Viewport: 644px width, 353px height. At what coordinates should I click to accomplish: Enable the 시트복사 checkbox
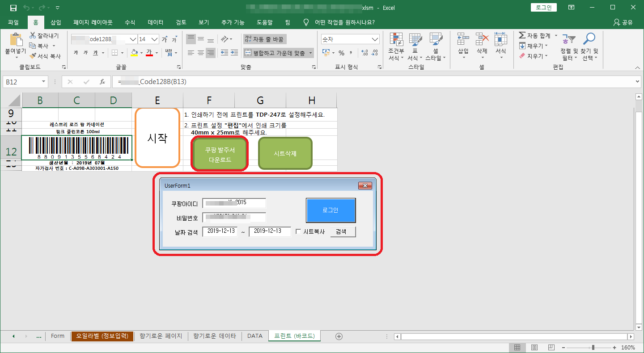pos(299,232)
